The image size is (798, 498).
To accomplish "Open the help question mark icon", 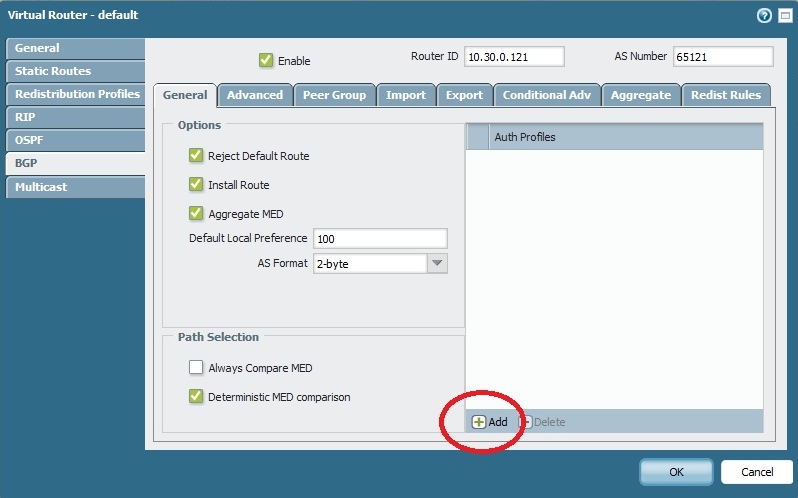I will 764,16.
